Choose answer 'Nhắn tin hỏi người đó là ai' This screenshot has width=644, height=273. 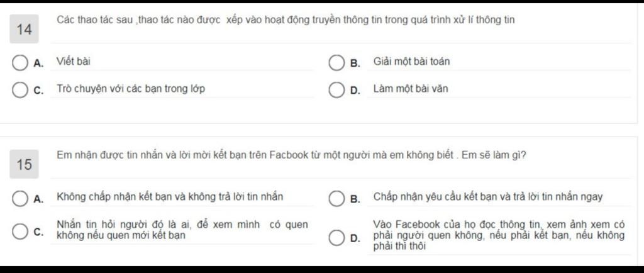coord(182,230)
